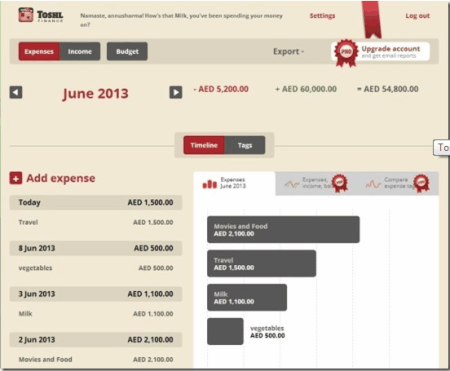Click the Travel AED 1,500.00 chart bar
Image resolution: width=450 pixels, height=371 pixels.
point(261,263)
